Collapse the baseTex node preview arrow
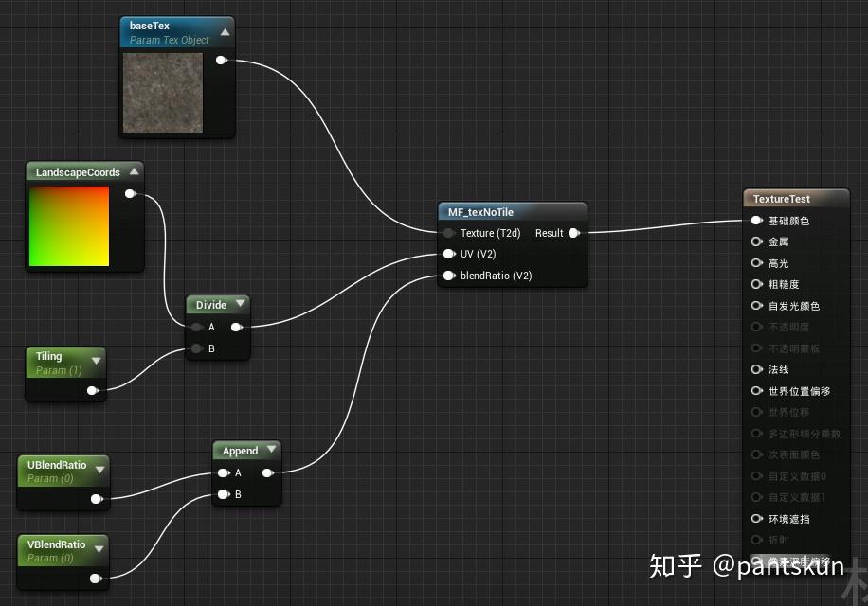 [x=225, y=32]
